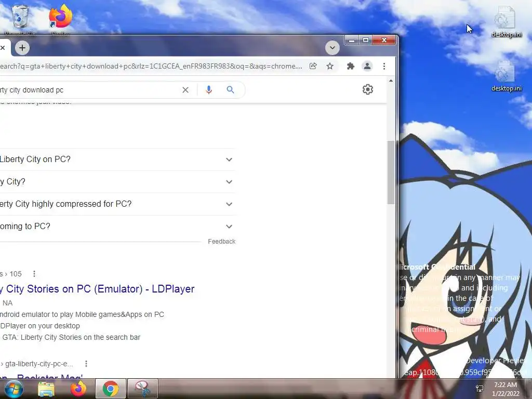Image resolution: width=532 pixels, height=399 pixels.
Task: Switch to Chrome in the taskbar
Action: pyautogui.click(x=110, y=389)
